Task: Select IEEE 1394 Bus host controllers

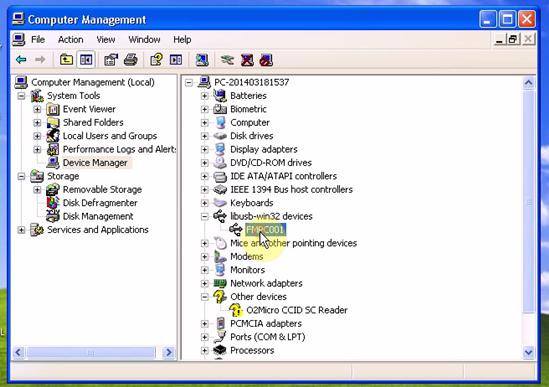Action: click(x=291, y=189)
